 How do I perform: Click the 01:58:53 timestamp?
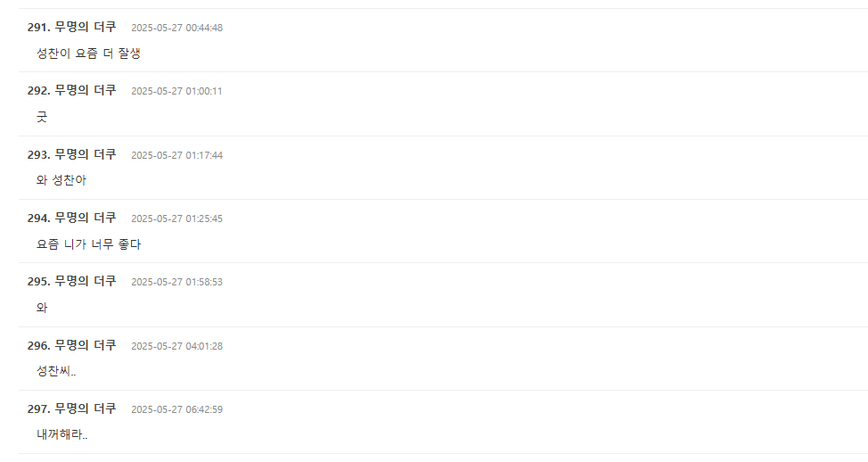(176, 282)
